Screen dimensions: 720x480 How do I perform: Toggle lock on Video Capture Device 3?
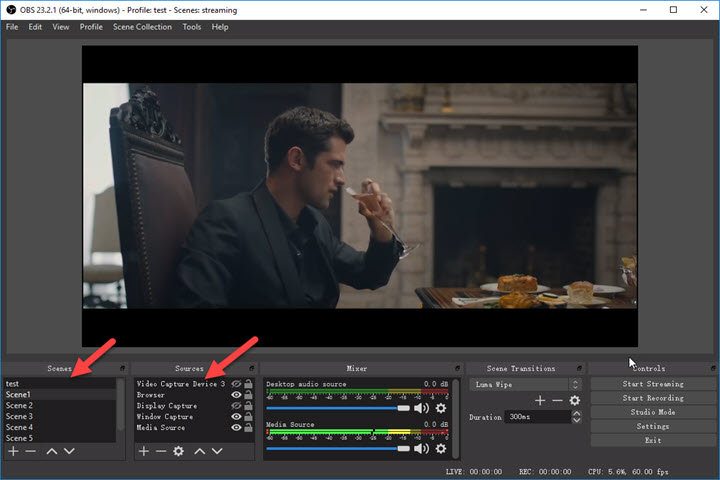(248, 384)
